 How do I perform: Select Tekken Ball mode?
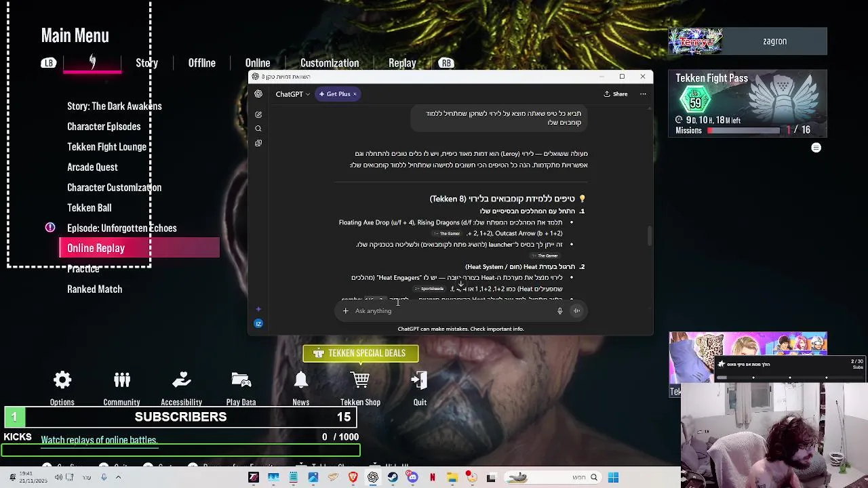89,208
